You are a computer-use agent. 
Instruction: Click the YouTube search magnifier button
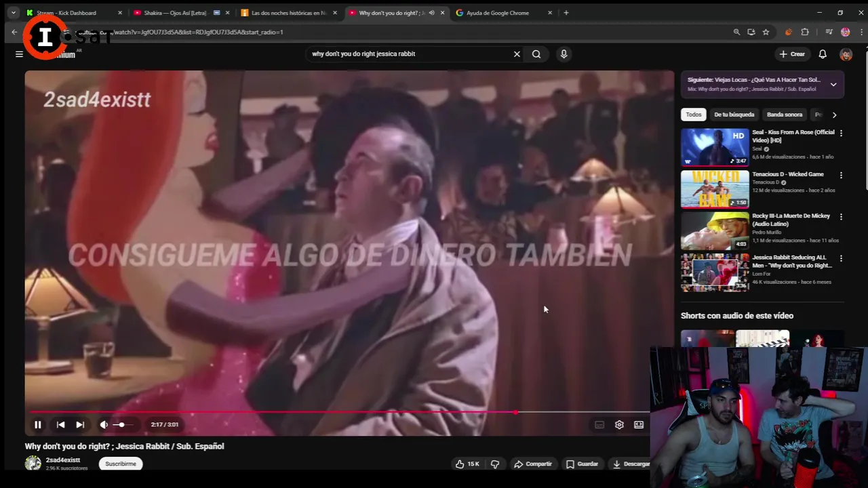(536, 54)
